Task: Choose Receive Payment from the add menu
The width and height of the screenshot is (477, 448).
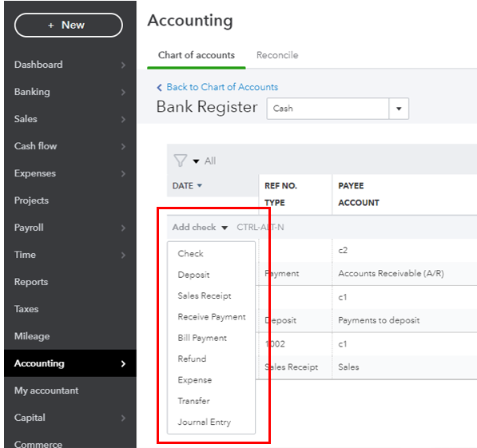Action: click(212, 317)
